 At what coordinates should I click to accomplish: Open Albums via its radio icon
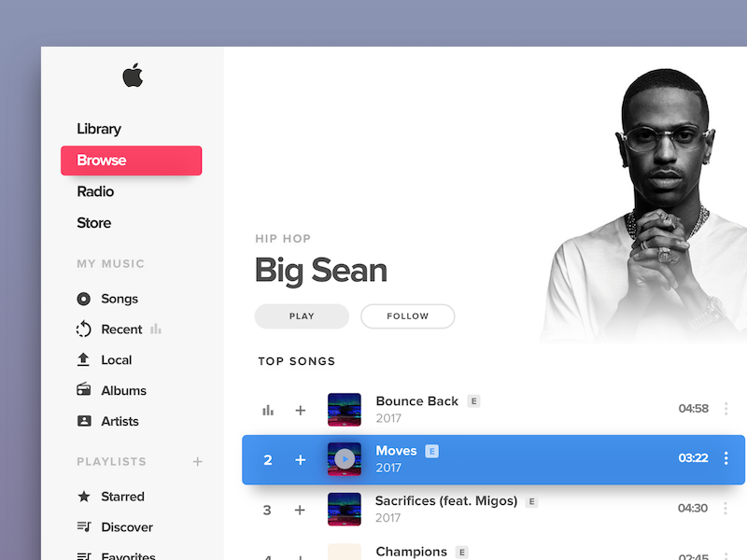(84, 389)
